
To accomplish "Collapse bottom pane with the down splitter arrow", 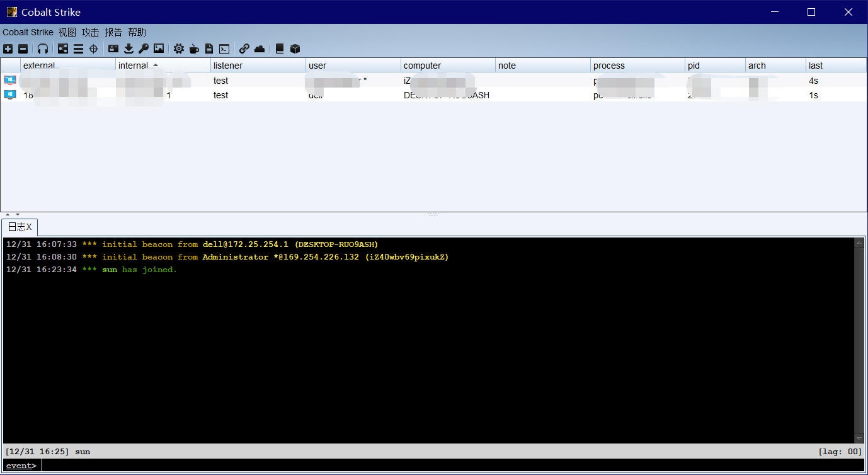I will 18,215.
